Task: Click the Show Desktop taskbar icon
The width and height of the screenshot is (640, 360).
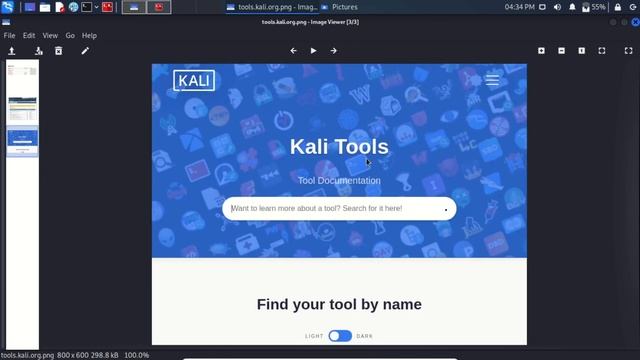Action: [30, 7]
